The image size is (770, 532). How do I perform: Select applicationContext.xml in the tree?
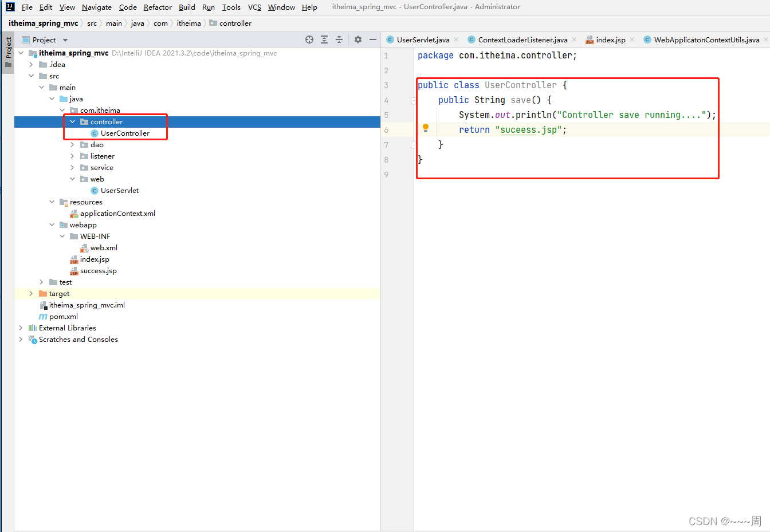tap(117, 214)
